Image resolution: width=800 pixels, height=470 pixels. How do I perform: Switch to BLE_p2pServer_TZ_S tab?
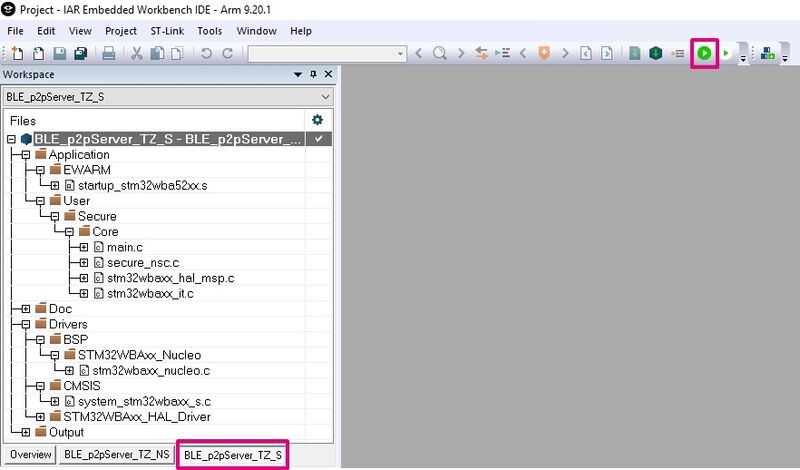click(x=233, y=455)
